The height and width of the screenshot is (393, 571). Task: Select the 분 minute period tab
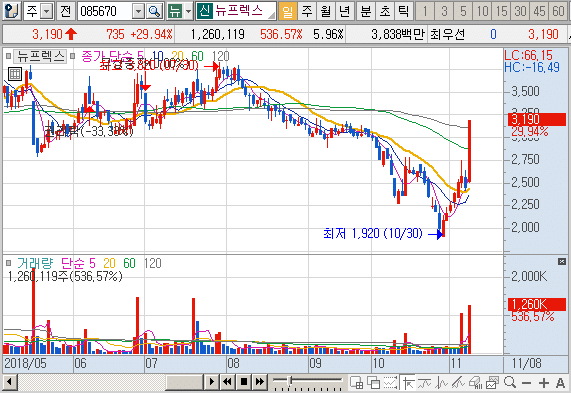click(366, 11)
